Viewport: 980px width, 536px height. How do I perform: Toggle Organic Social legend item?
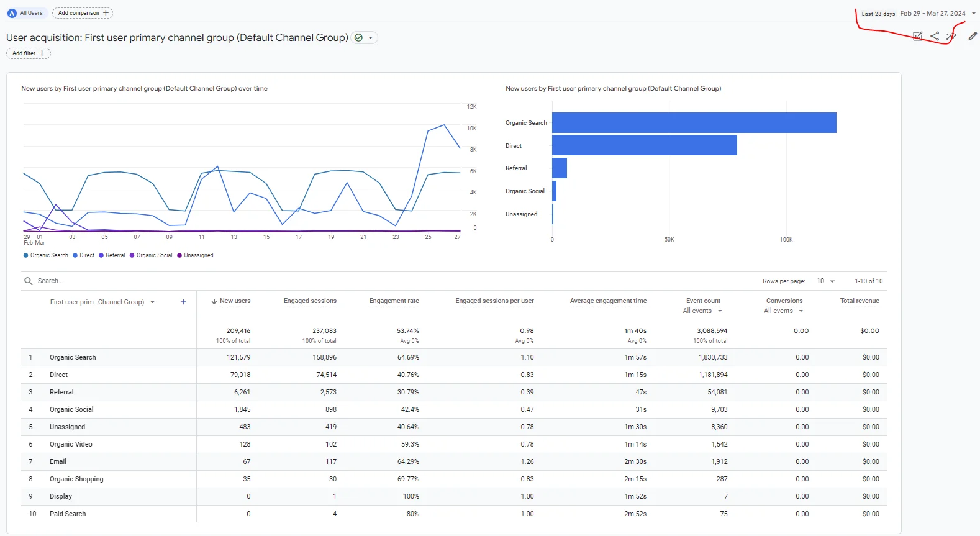(151, 255)
